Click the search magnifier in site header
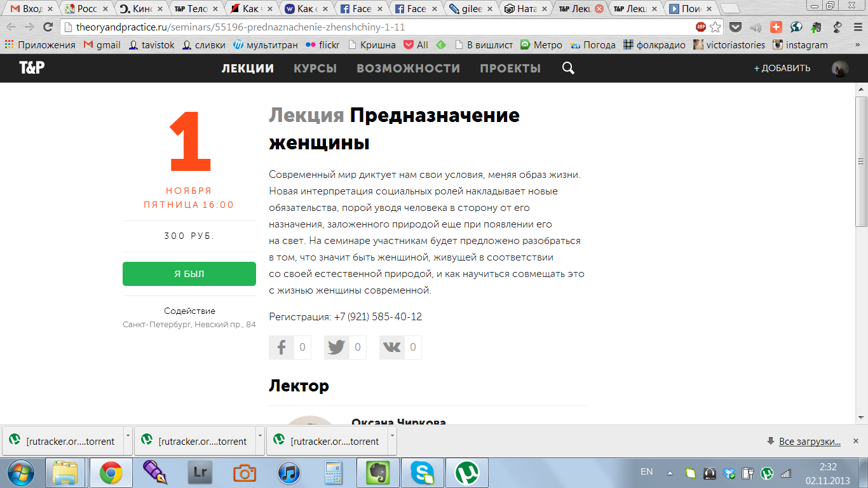 pyautogui.click(x=568, y=68)
